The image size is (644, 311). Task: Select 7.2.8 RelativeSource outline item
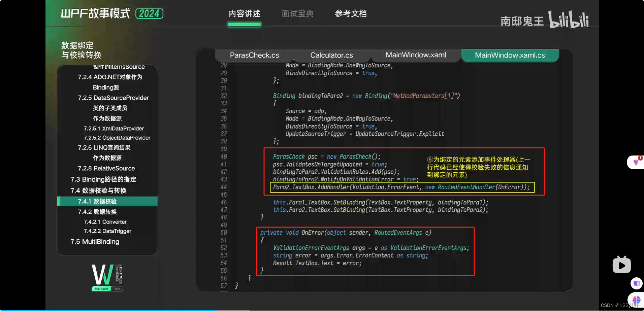(x=106, y=168)
